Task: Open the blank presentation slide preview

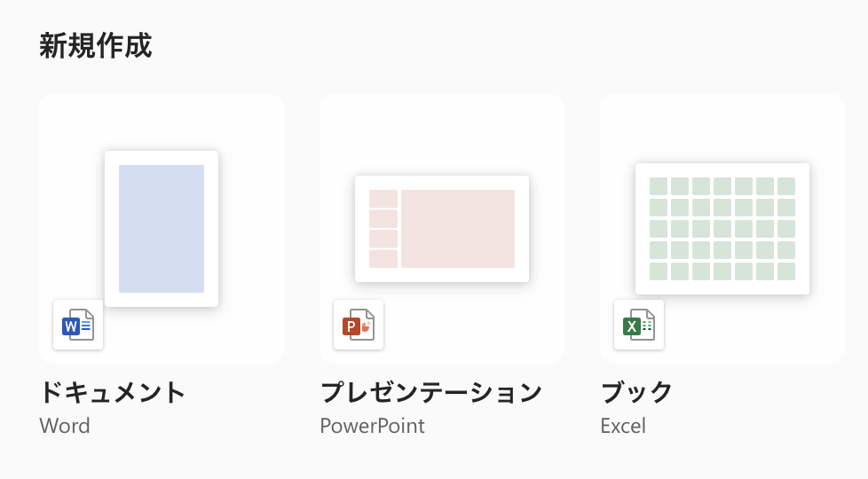Action: click(442, 229)
